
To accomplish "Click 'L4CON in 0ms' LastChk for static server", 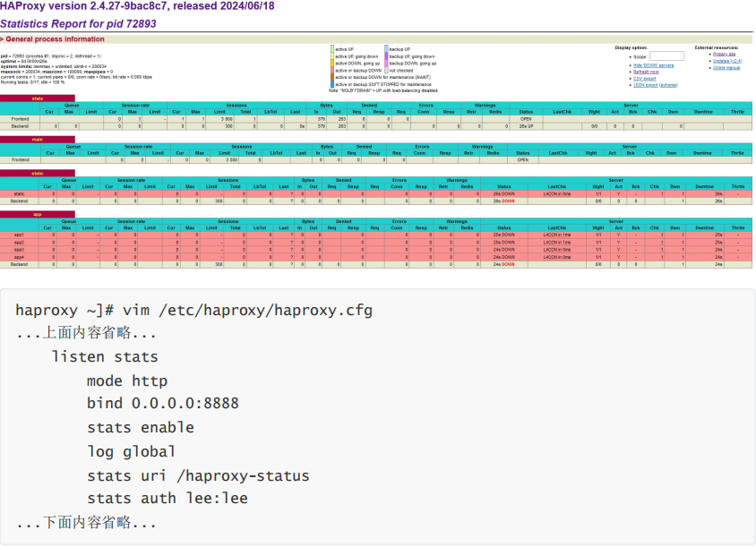I will pos(557,193).
